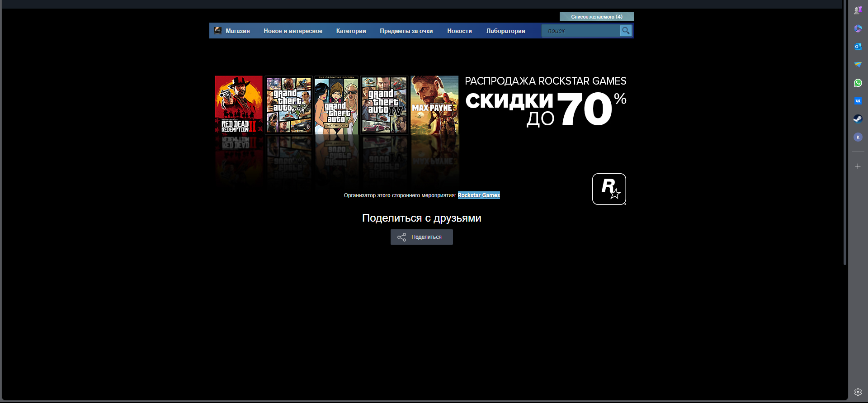Open Outlook in the Edge sidebar

click(858, 47)
